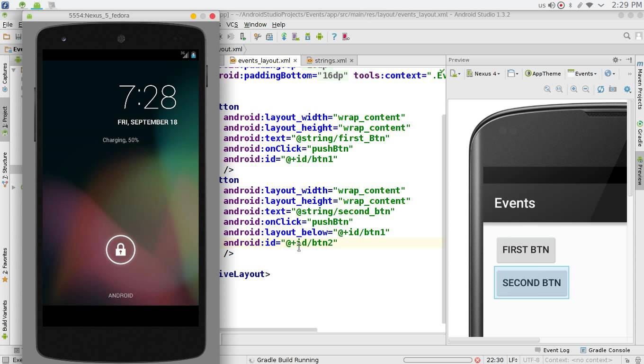
Task: Open the Captures side tab
Action: tap(5, 77)
